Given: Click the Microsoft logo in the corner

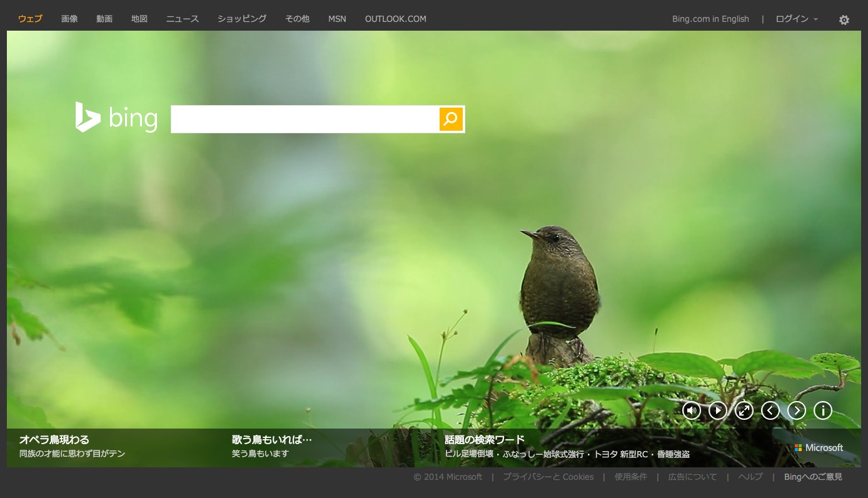Looking at the screenshot, I should pyautogui.click(x=819, y=448).
